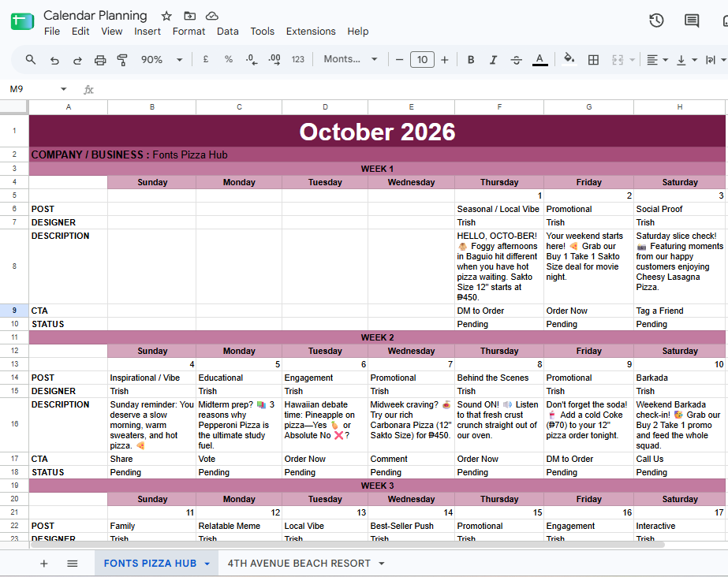This screenshot has width=728, height=577.
Task: Activate the paint format tool
Action: click(x=122, y=60)
